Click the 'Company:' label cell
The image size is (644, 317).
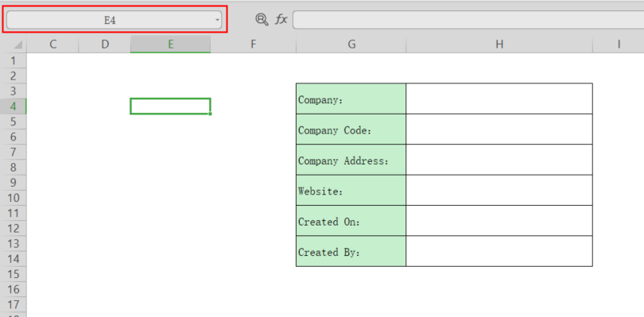click(351, 99)
